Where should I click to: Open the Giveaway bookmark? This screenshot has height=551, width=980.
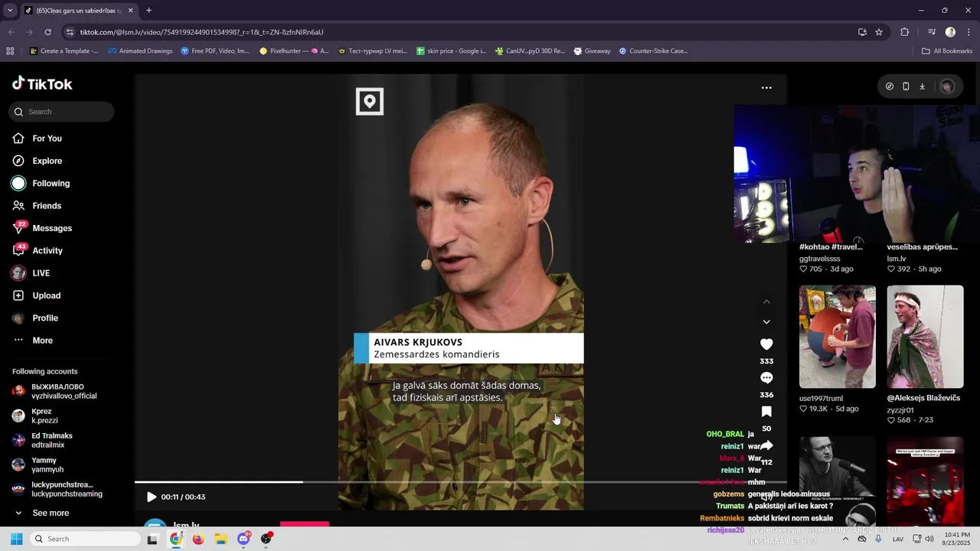coord(591,51)
